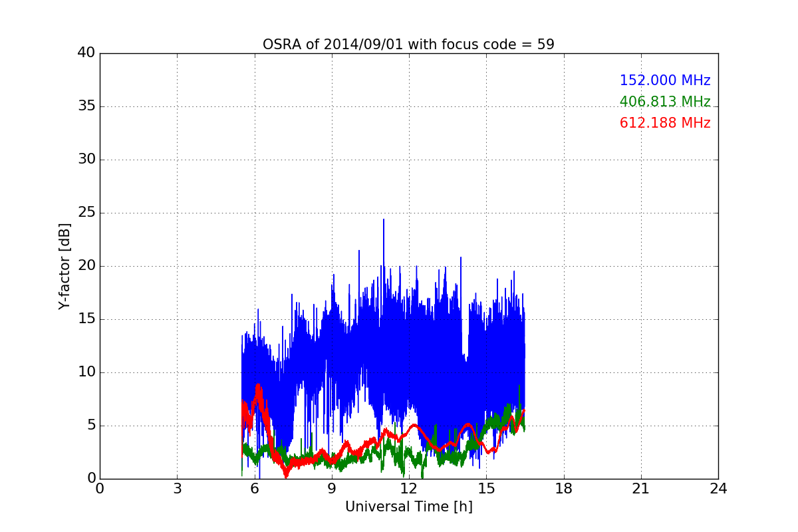Click x-axis tick label 24

[x=718, y=488]
